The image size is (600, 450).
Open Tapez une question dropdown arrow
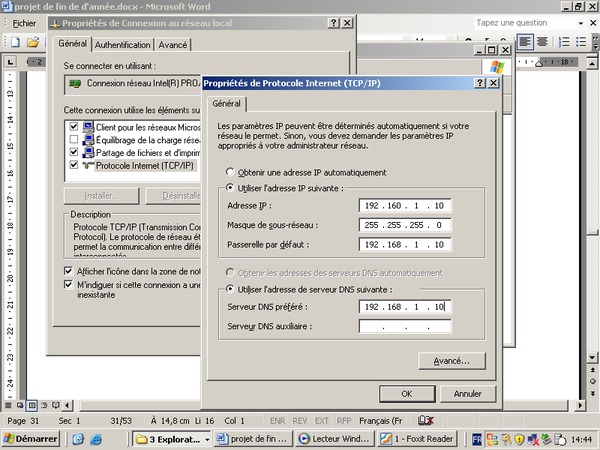pos(580,23)
